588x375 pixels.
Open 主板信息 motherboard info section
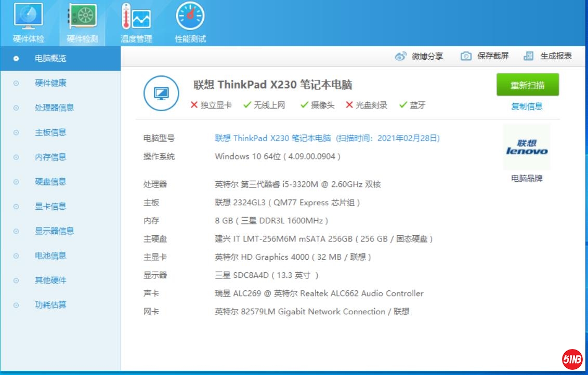coord(50,132)
